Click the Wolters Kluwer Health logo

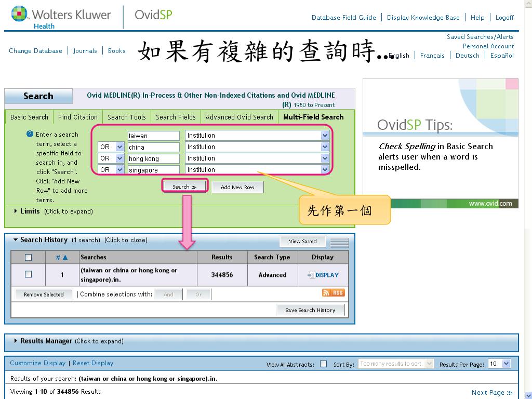61,18
